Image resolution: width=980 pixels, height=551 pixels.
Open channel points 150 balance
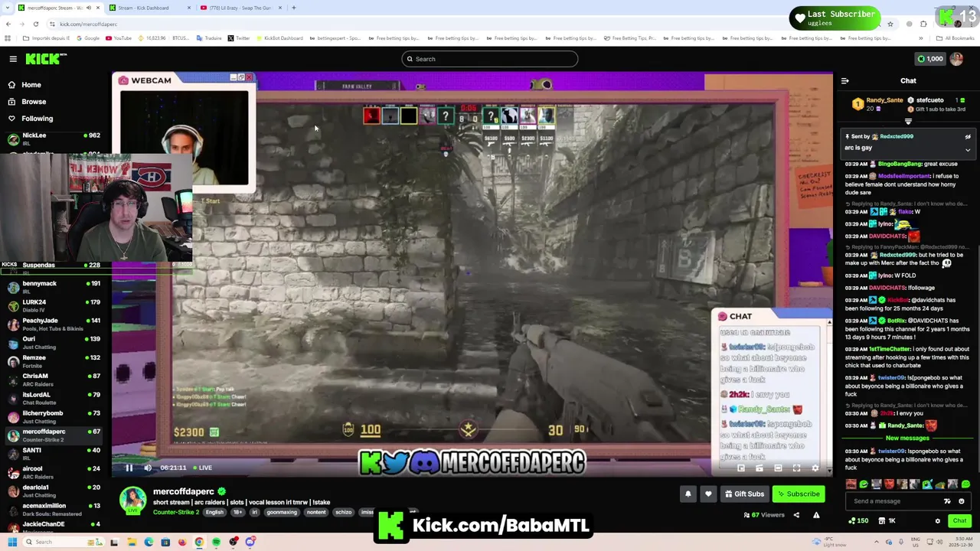coord(858,521)
